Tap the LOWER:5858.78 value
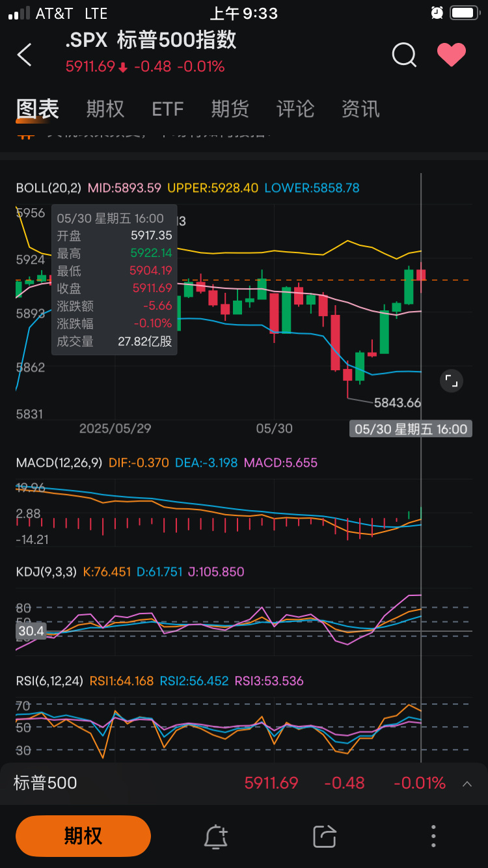 (x=312, y=188)
